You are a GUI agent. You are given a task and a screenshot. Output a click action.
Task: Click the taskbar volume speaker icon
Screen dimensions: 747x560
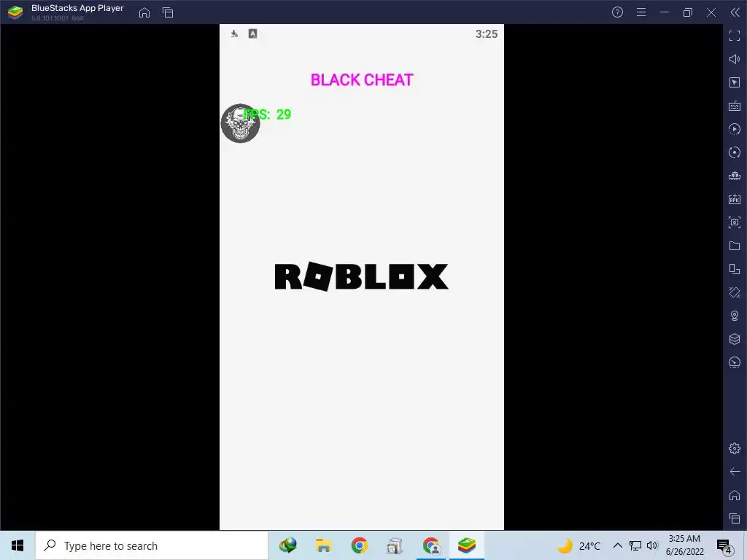pos(652,545)
